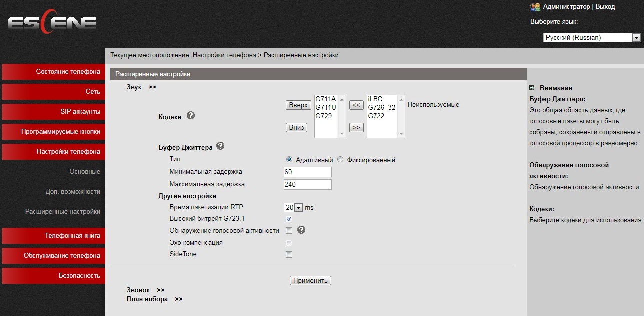Click the Администратор link
Viewport: 644px width, 316px height.
(x=566, y=7)
